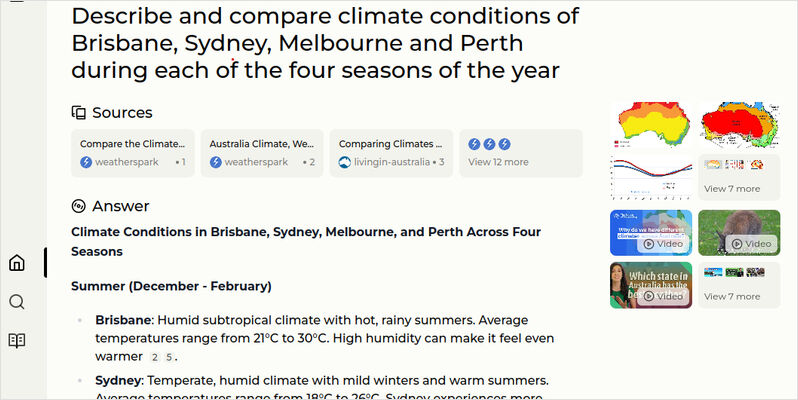Open the yellow-orange Australia climate map thumbnail
Image resolution: width=798 pixels, height=400 pixels.
click(x=651, y=125)
